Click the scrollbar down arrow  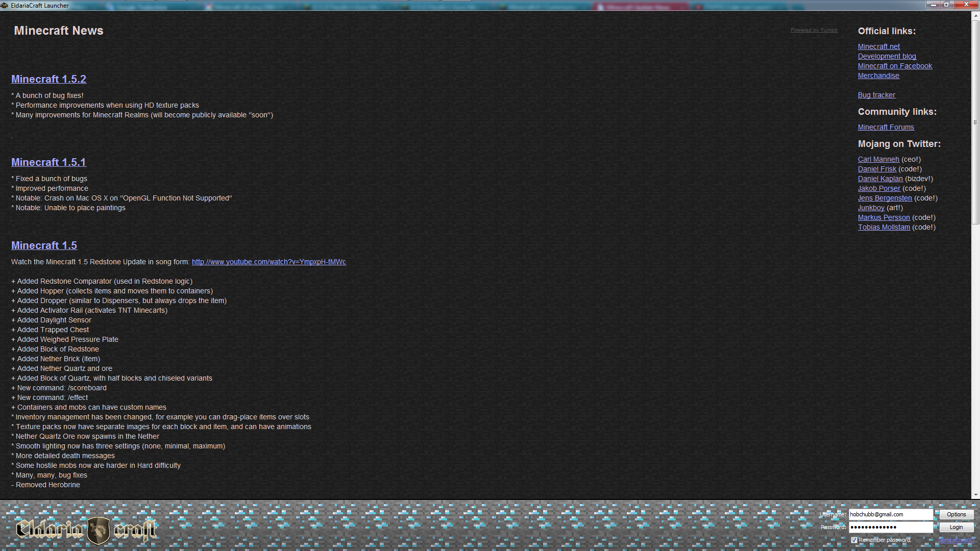tap(975, 495)
